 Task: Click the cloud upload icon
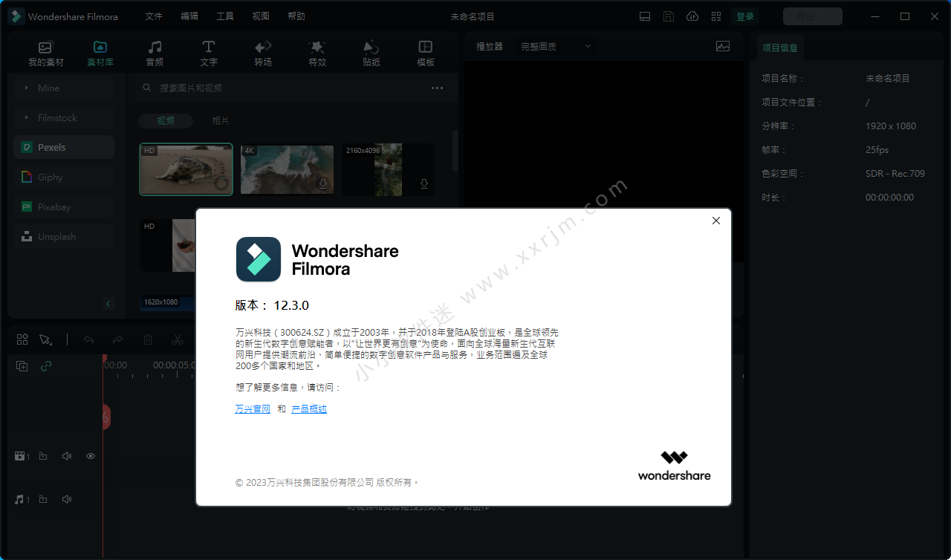[x=692, y=16]
